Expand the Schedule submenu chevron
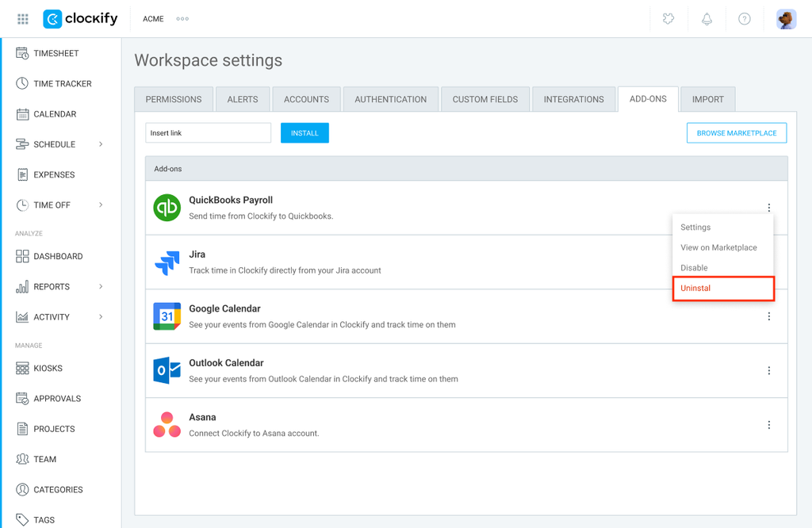This screenshot has height=528, width=812. click(x=101, y=144)
